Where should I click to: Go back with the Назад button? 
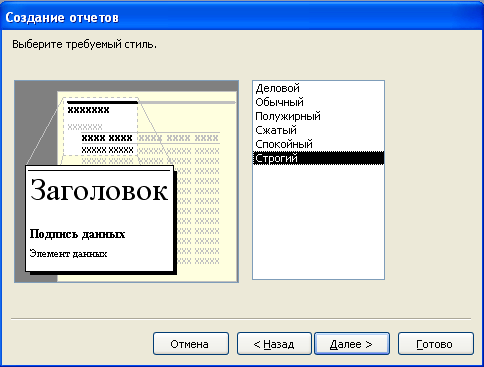(274, 344)
